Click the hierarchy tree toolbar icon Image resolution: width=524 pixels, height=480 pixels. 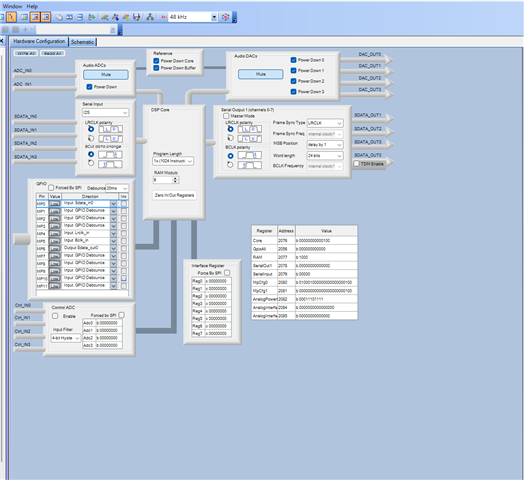tap(150, 17)
